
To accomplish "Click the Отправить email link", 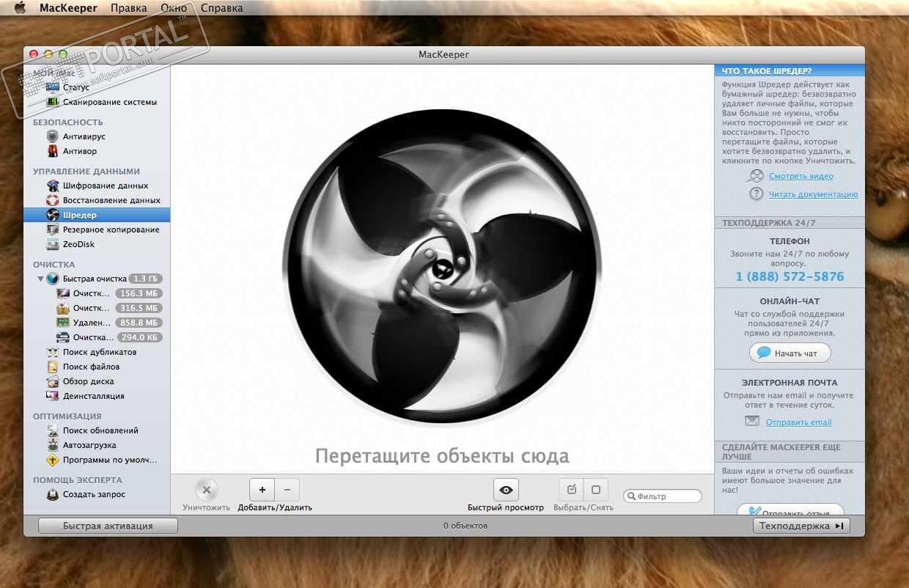I will 799,422.
